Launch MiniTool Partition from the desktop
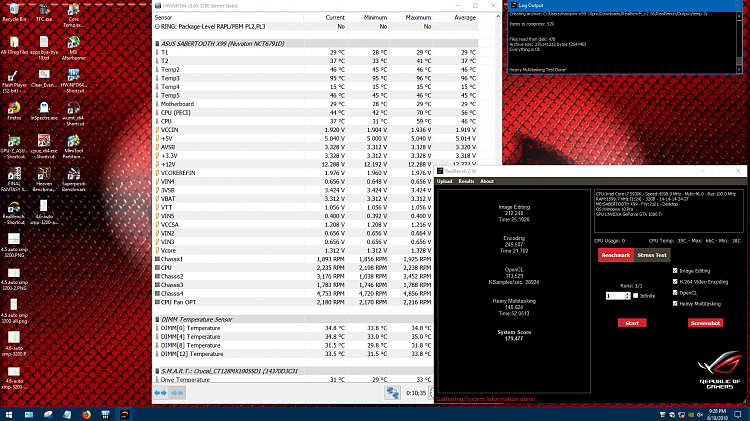This screenshot has width=750, height=421. click(73, 146)
